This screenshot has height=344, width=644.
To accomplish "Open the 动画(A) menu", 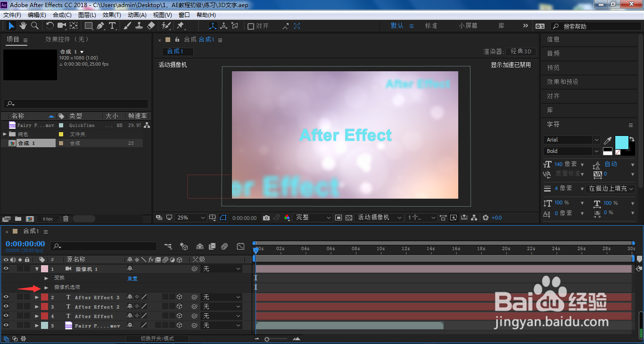I will tap(137, 15).
